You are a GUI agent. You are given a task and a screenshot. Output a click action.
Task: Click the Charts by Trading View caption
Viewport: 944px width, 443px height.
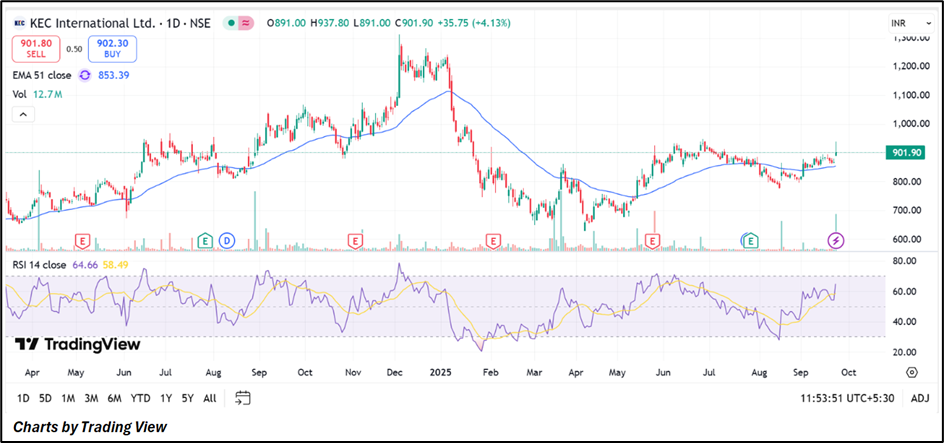tap(90, 427)
